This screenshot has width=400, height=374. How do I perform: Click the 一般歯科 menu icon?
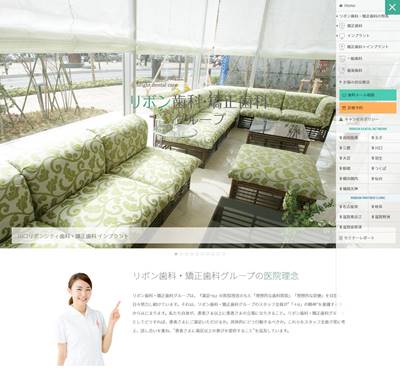click(x=342, y=59)
